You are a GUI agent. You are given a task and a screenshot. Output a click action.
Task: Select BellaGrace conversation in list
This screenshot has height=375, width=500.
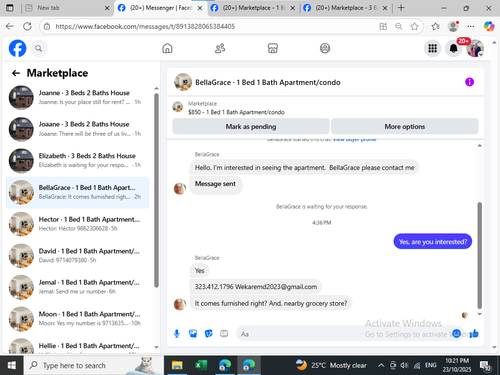[77, 192]
